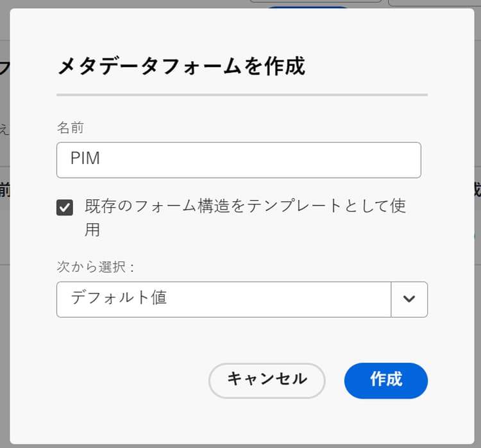The width and height of the screenshot is (481, 448).
Task: Click the デフォルト値 text in the selector
Action: click(x=119, y=298)
